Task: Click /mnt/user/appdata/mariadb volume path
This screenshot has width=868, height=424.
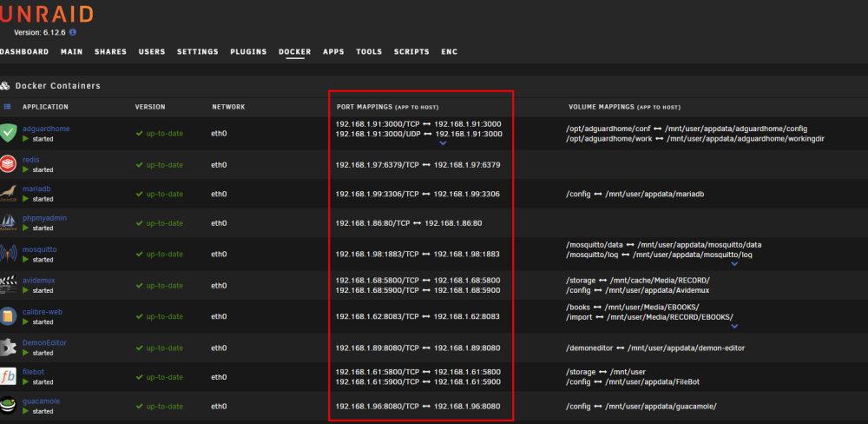Action: click(654, 194)
